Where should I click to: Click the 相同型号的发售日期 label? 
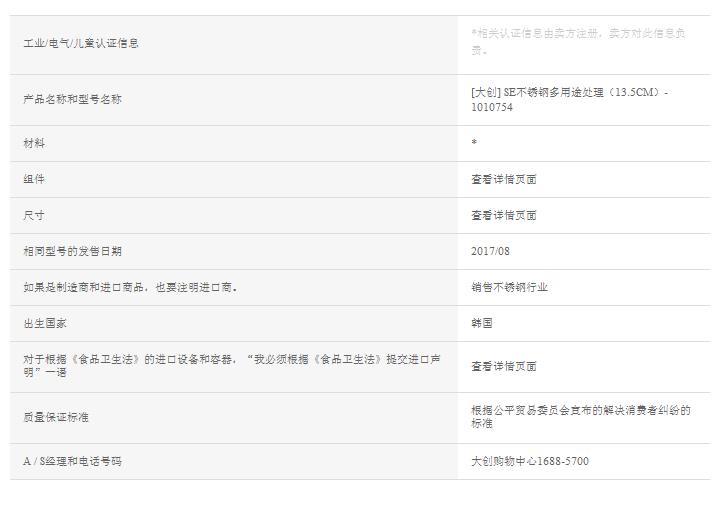73,251
